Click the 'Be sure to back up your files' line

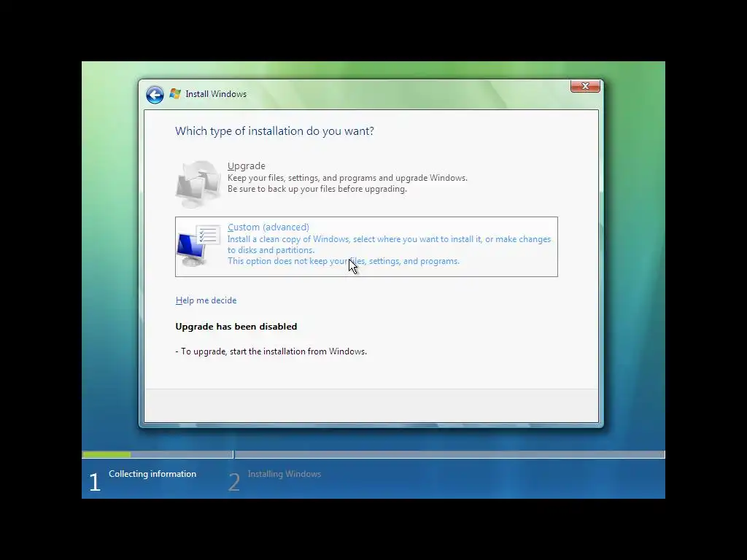click(317, 189)
